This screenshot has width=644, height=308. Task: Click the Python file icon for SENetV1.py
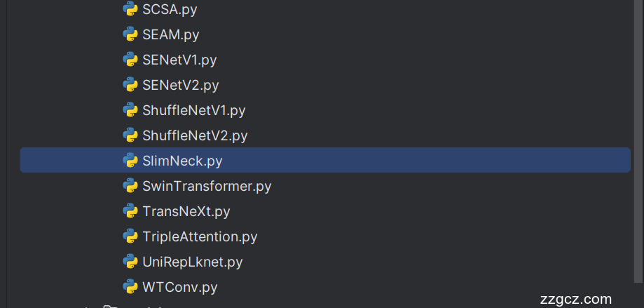(x=130, y=60)
